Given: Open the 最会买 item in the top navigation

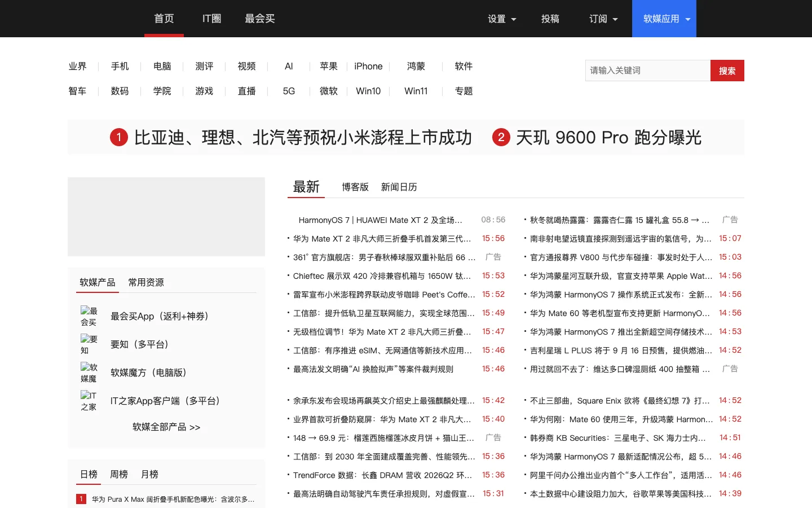Looking at the screenshot, I should pos(259,19).
